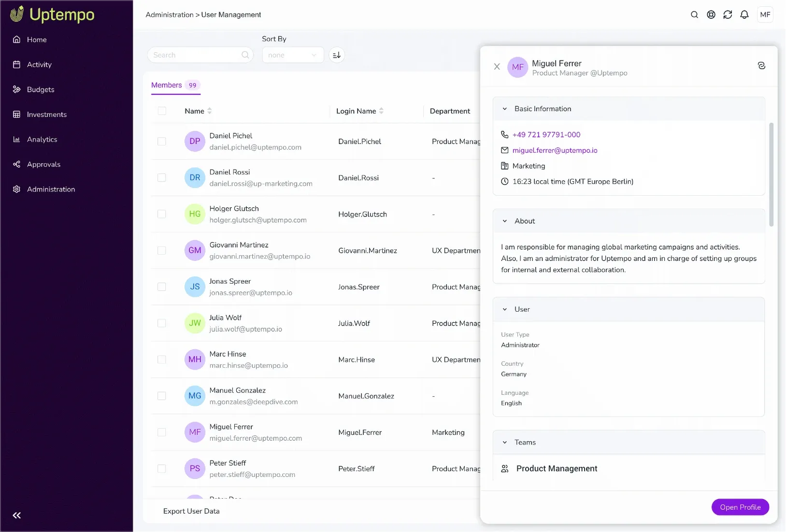Go to Administration in the breadcrumb
Viewport: 786px width, 532px height.
click(x=170, y=15)
